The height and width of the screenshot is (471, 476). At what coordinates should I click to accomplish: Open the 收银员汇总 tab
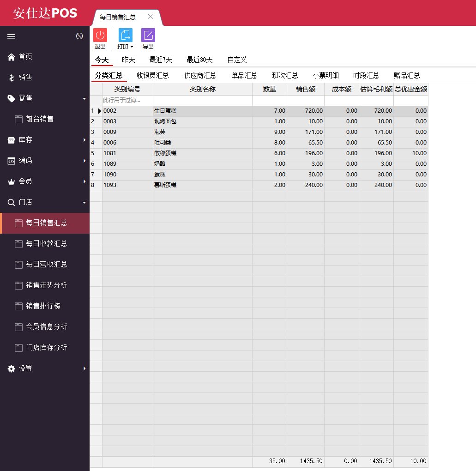pyautogui.click(x=153, y=75)
